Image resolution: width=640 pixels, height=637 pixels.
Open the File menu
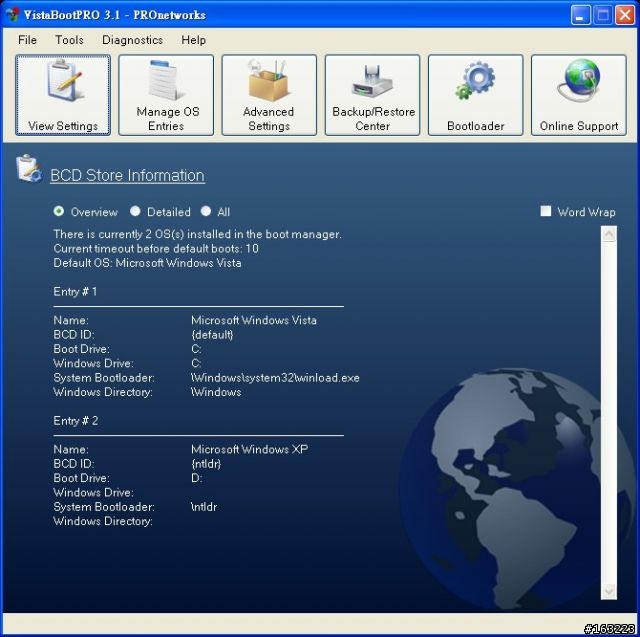tap(27, 40)
